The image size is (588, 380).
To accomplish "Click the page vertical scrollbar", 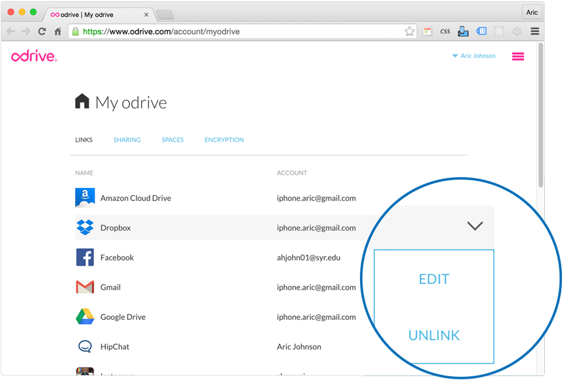I will pos(540,115).
